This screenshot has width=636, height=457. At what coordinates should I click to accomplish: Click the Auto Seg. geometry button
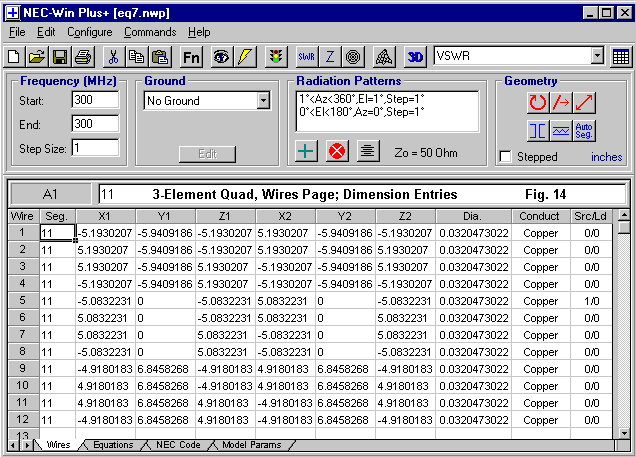coord(585,130)
